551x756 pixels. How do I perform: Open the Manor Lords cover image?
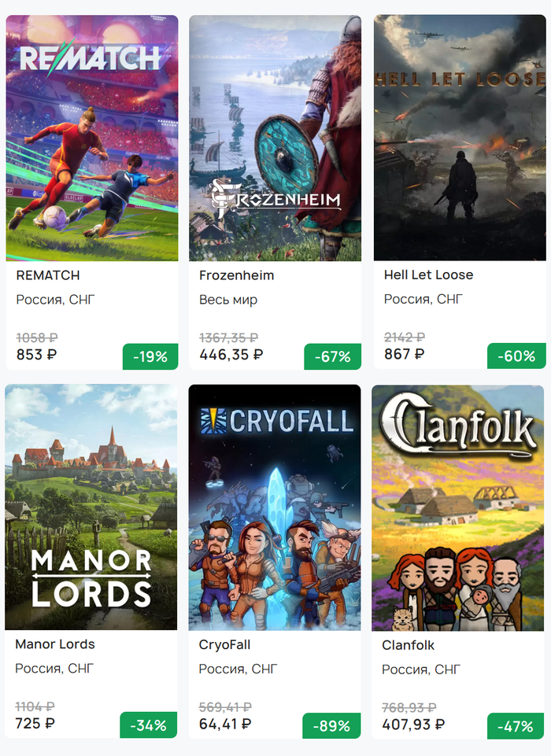click(x=91, y=507)
